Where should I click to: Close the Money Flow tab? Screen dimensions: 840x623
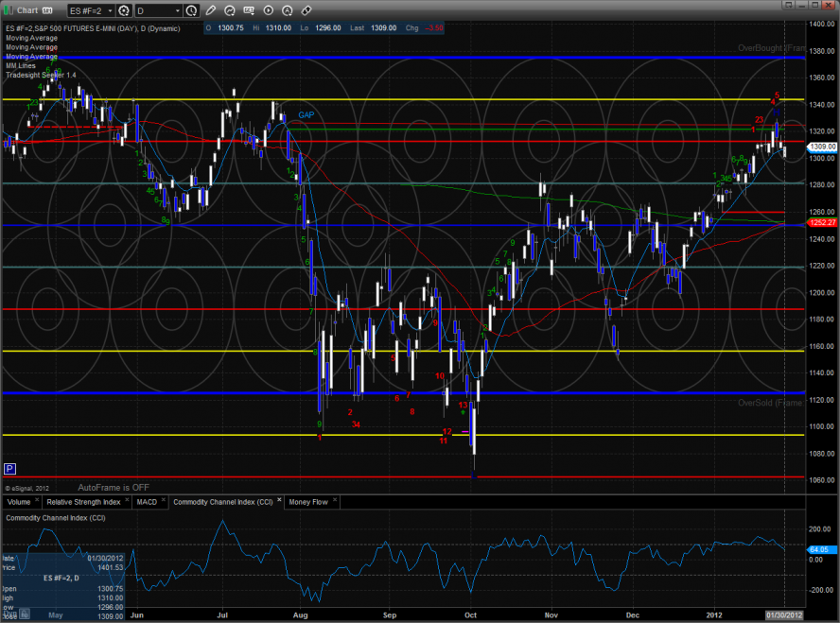tap(335, 500)
